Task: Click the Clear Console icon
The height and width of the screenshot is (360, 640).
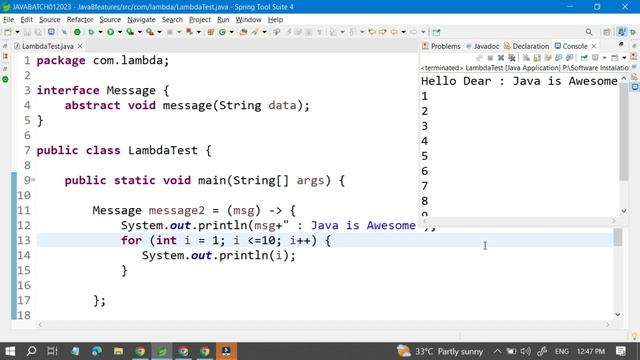Action: pyautogui.click(x=526, y=58)
